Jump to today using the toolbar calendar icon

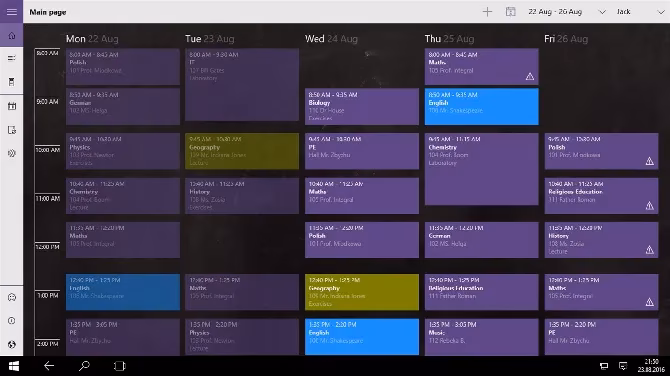[x=510, y=12]
